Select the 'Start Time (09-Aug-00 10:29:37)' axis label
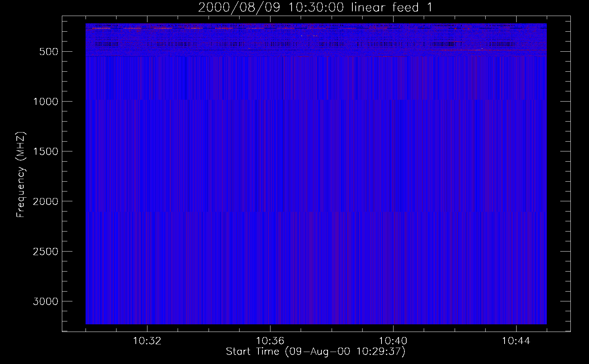The width and height of the screenshot is (589, 364). (x=316, y=352)
